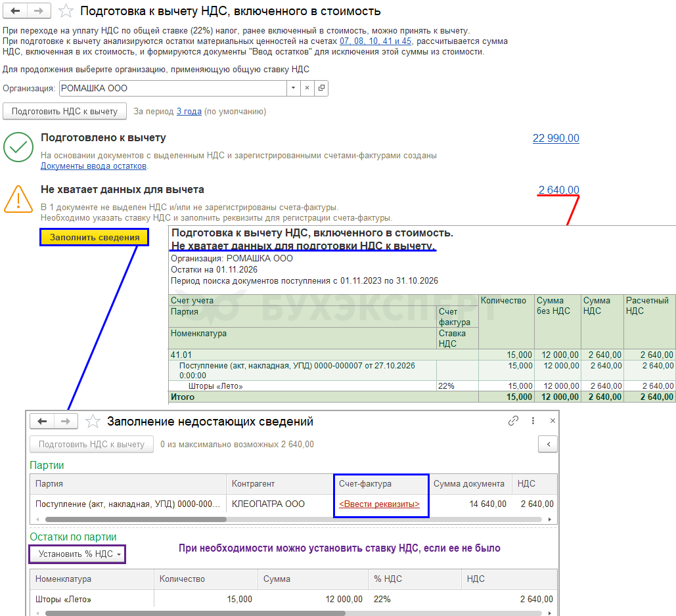Image resolution: width=676 pixels, height=616 pixels.
Task: Click the Номенклатура header in remainders table
Action: point(92,579)
